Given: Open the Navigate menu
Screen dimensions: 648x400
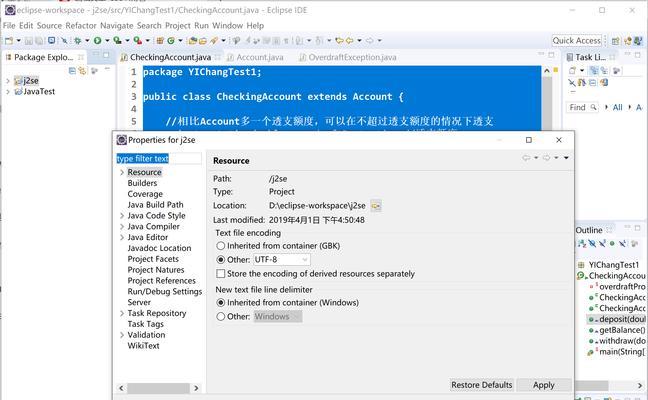Looking at the screenshot, I should click(x=117, y=26).
